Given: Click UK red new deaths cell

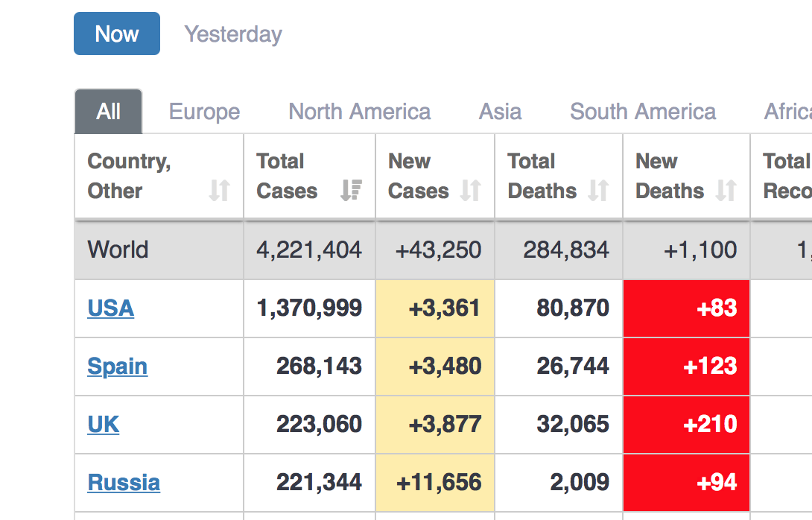Looking at the screenshot, I should click(686, 424).
